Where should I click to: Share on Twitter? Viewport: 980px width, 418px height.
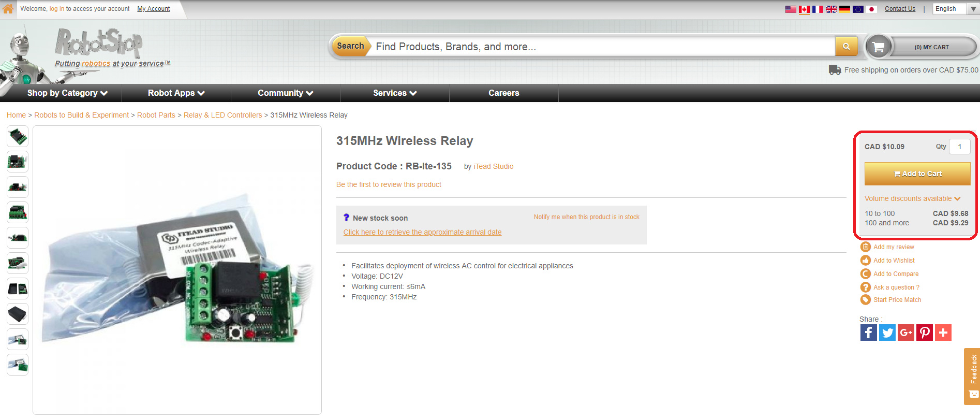point(887,333)
